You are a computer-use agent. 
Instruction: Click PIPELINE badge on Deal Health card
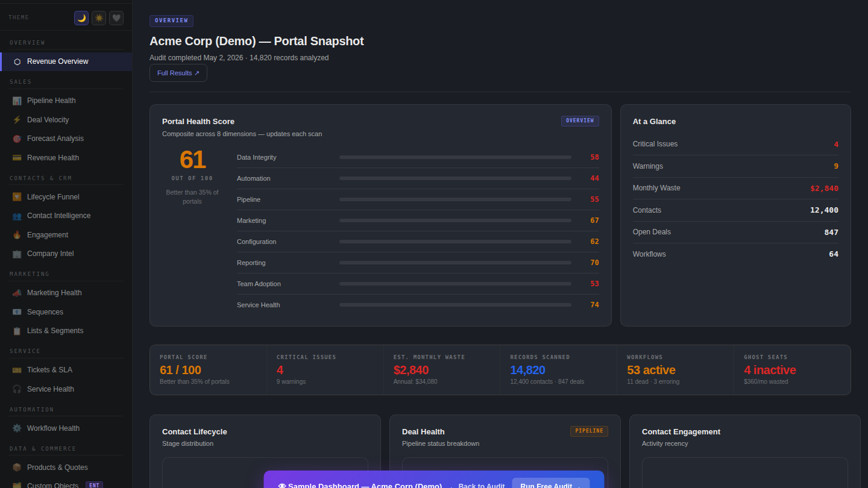pos(589,431)
